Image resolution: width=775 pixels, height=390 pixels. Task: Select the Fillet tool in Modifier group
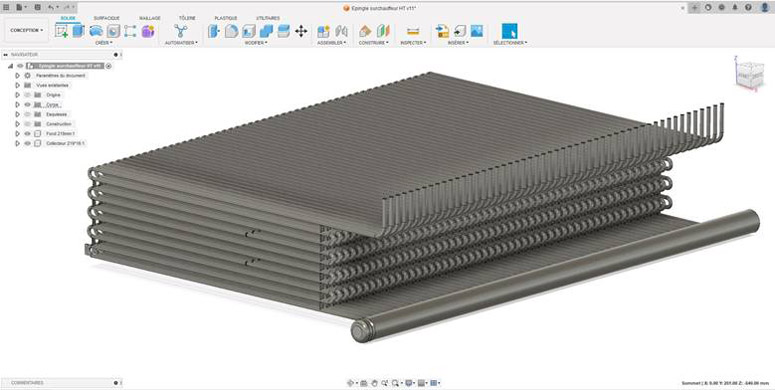click(x=231, y=31)
